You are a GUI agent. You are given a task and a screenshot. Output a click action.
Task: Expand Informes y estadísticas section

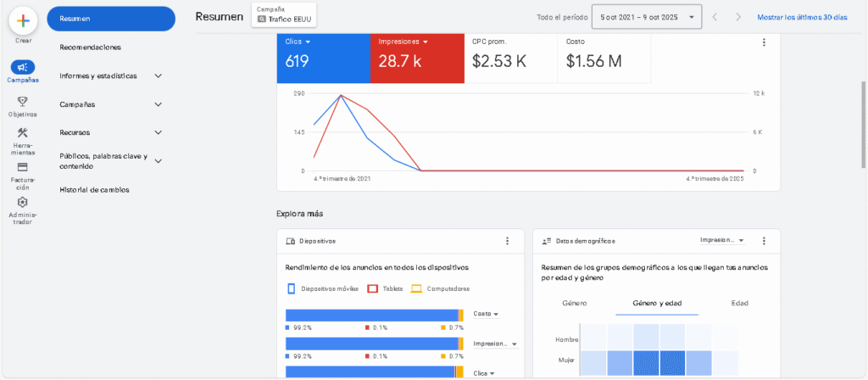click(x=158, y=75)
